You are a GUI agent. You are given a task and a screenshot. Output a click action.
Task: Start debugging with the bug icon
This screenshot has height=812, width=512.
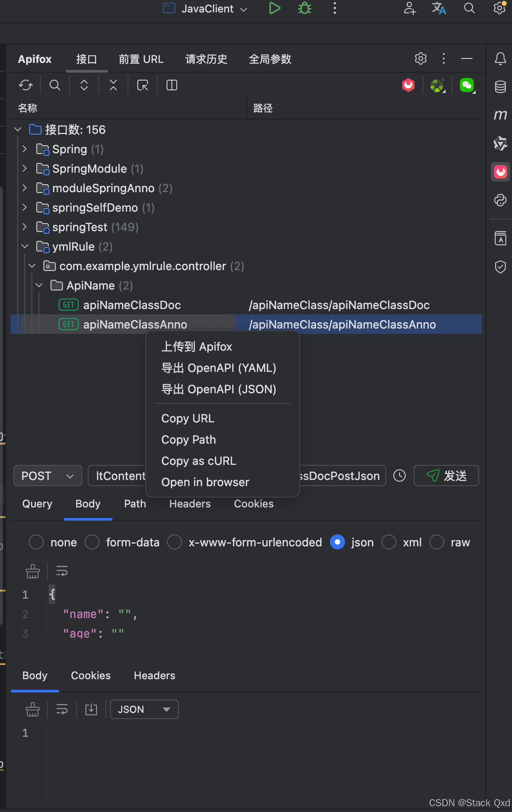(x=305, y=8)
